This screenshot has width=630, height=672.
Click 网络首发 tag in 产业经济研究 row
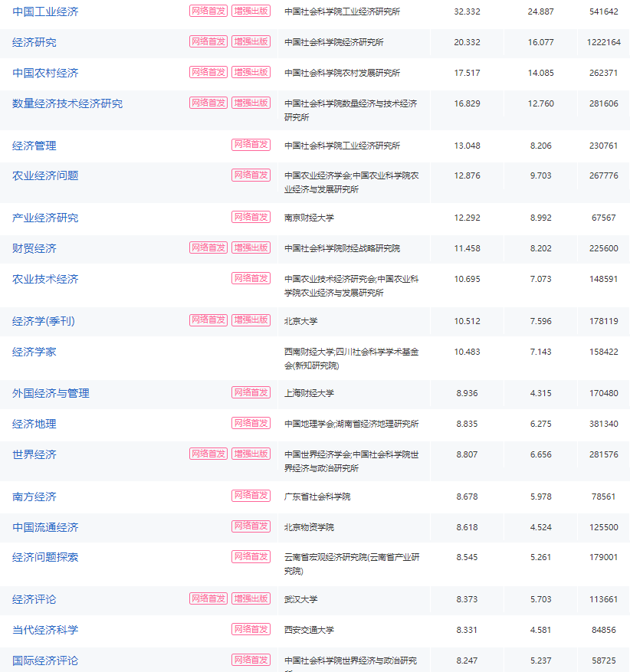[x=251, y=218]
